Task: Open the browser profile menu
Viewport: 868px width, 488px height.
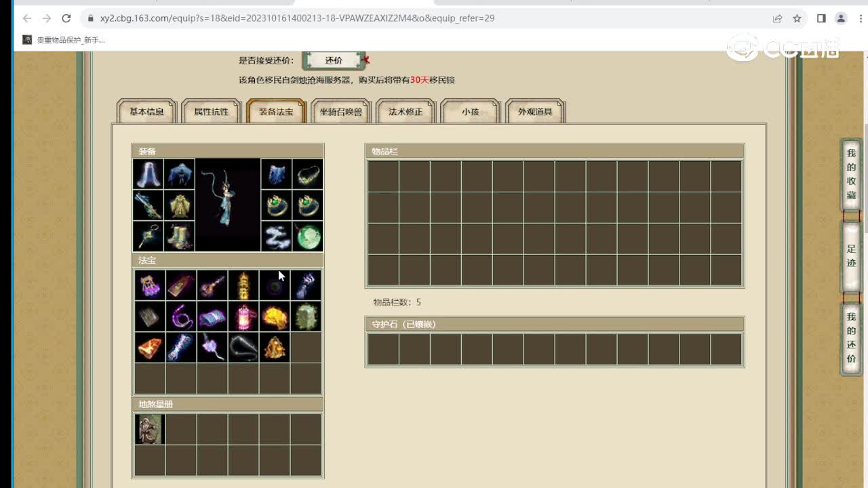Action: point(841,18)
